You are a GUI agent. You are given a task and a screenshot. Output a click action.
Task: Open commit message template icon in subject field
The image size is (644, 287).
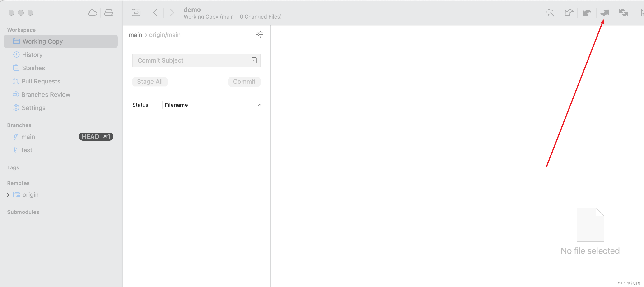pos(254,60)
